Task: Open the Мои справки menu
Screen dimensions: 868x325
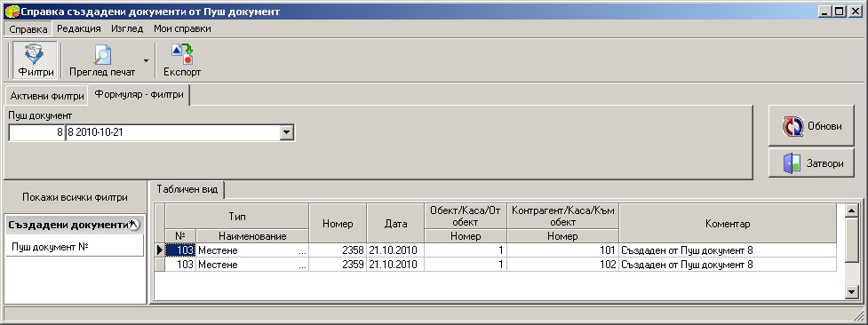Action: point(182,28)
